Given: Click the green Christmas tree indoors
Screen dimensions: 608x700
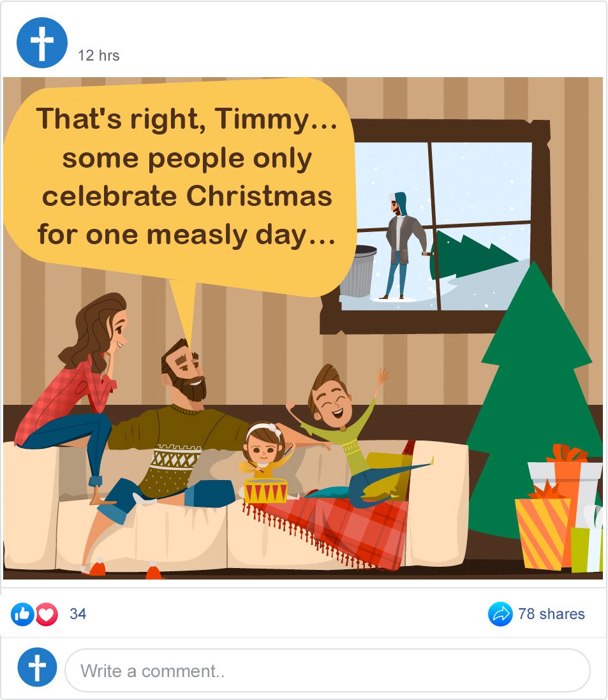Looking at the screenshot, I should tap(534, 402).
